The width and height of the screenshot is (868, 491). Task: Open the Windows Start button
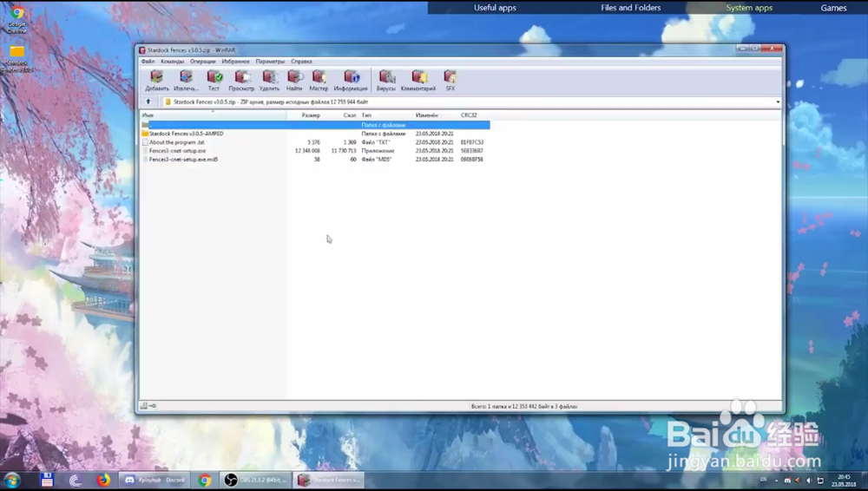(x=12, y=480)
